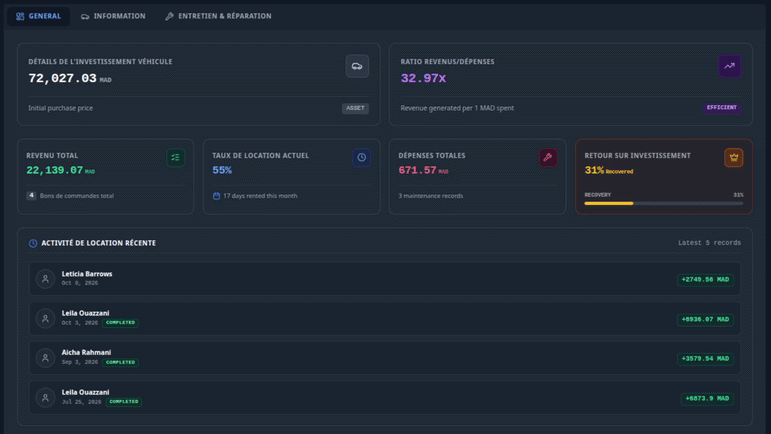Click the 4 count badge for Bons de commandes
Viewport: 771px width, 434px height.
[31, 196]
